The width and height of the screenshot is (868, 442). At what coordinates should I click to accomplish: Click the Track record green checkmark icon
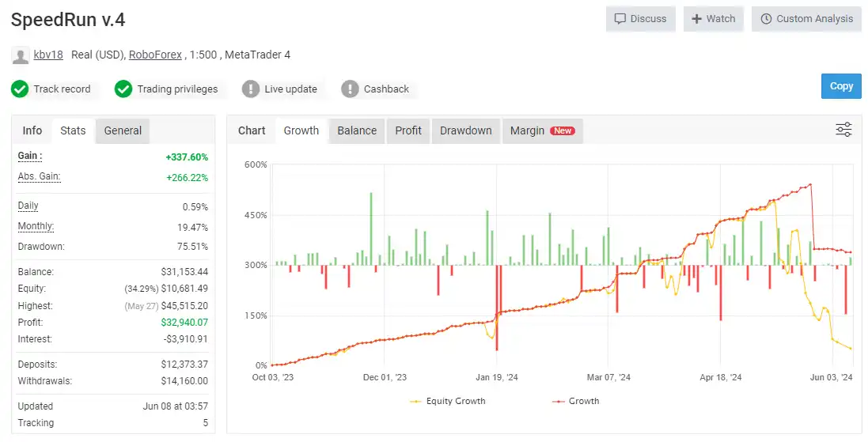click(20, 89)
